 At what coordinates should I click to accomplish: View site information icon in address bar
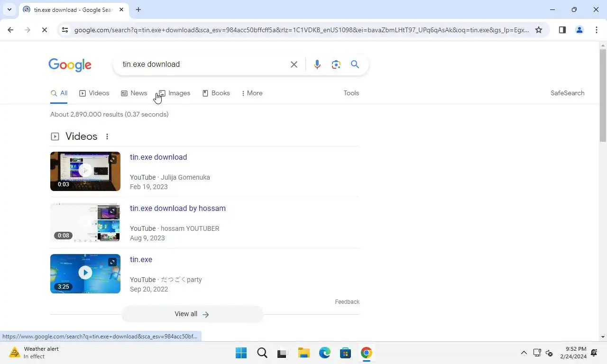click(65, 30)
